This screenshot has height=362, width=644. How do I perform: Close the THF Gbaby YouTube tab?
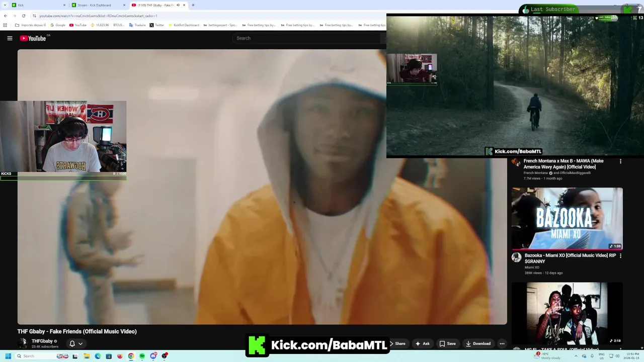[184, 5]
